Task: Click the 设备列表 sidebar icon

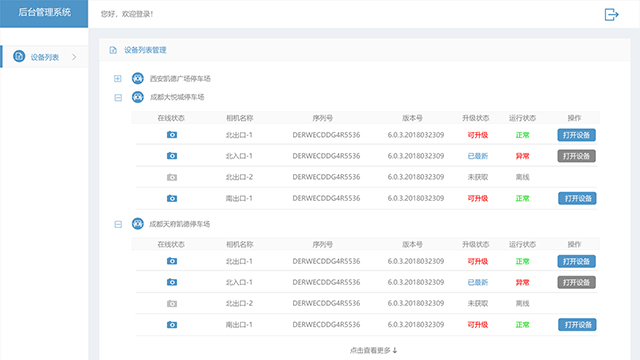Action: (x=19, y=56)
